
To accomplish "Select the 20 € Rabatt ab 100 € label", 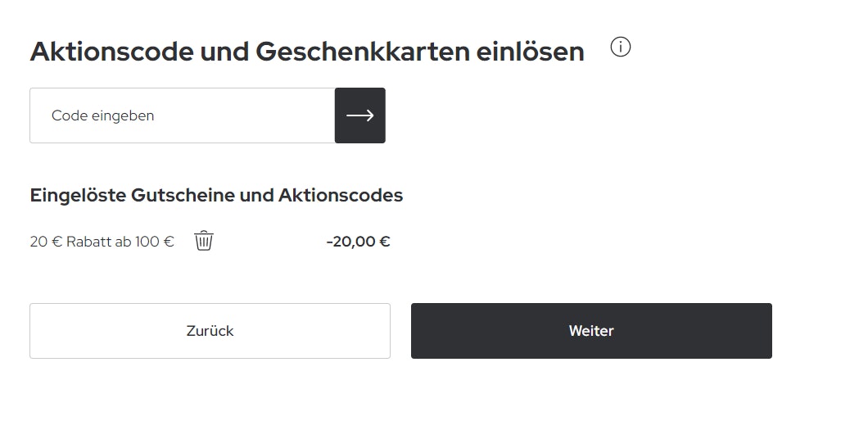I will tap(102, 242).
